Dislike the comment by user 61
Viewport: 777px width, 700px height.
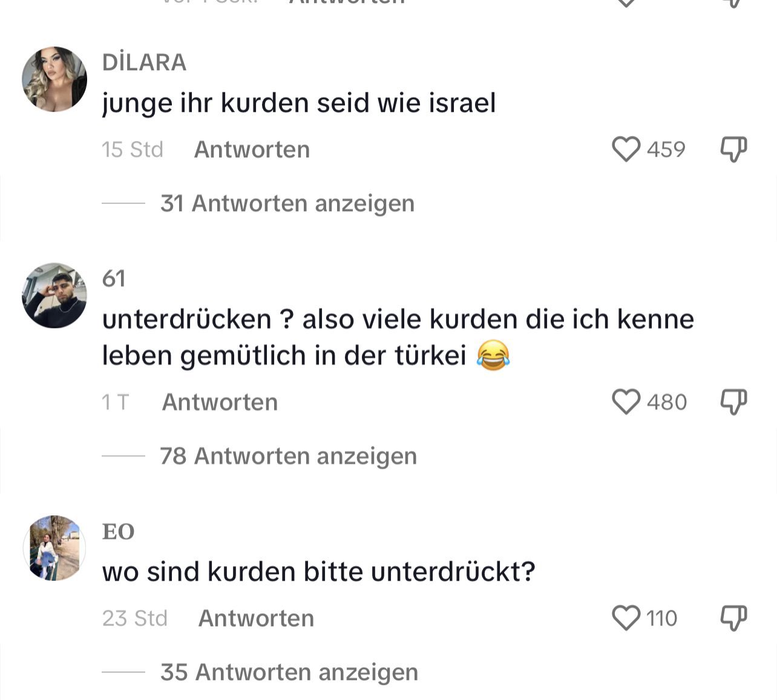pyautogui.click(x=733, y=402)
